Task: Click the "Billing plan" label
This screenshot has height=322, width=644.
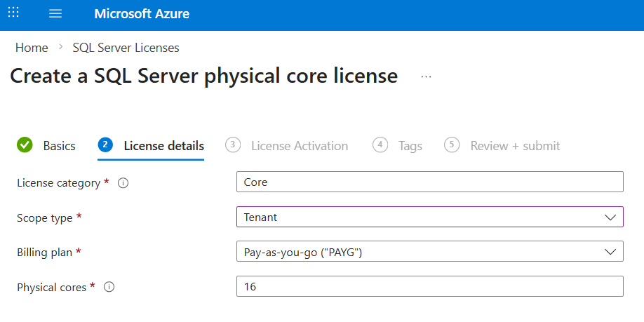Action: [45, 252]
